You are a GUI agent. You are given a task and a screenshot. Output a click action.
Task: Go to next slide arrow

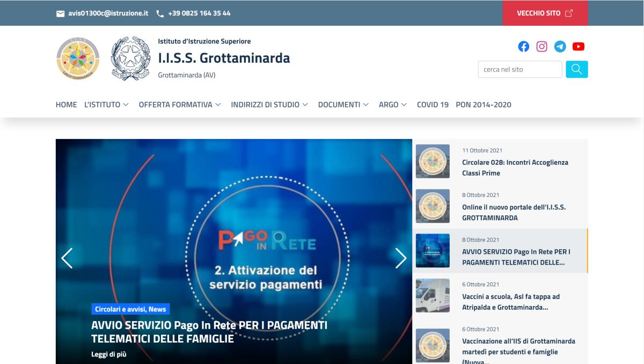click(401, 258)
